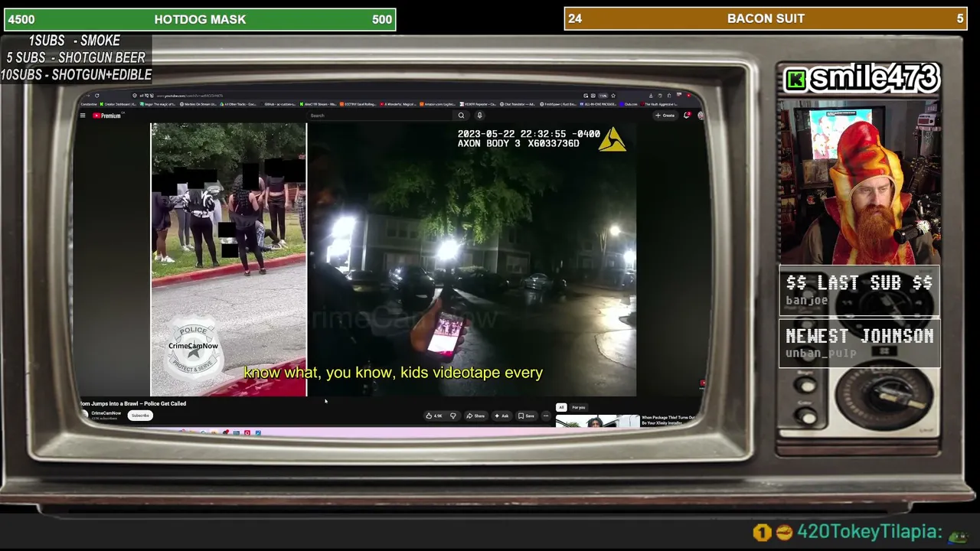This screenshot has height=551, width=980.
Task: Open the Chat Translator bookmark
Action: coord(518,104)
